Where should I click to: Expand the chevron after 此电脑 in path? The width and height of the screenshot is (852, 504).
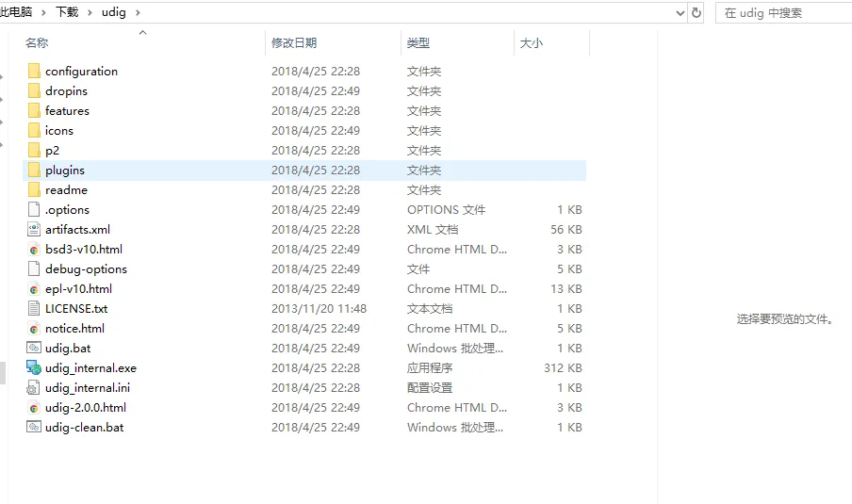43,12
